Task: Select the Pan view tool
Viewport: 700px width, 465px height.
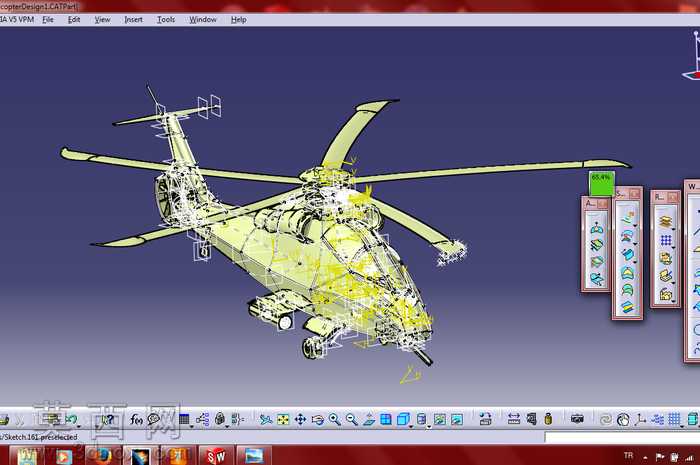Action: point(300,419)
